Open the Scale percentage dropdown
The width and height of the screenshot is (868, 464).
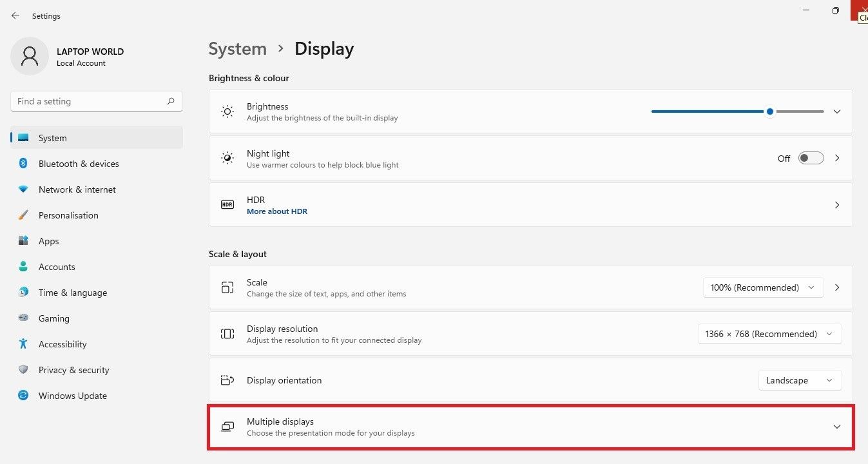tap(763, 287)
